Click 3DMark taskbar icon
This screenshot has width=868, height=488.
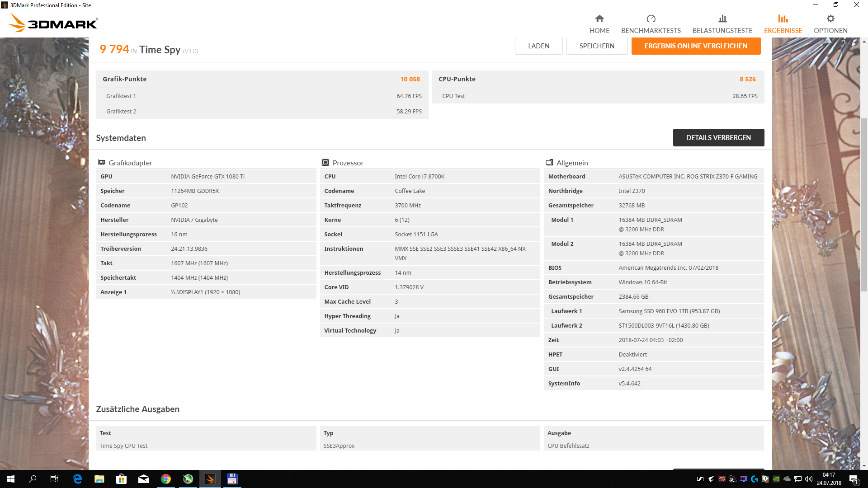coord(210,479)
